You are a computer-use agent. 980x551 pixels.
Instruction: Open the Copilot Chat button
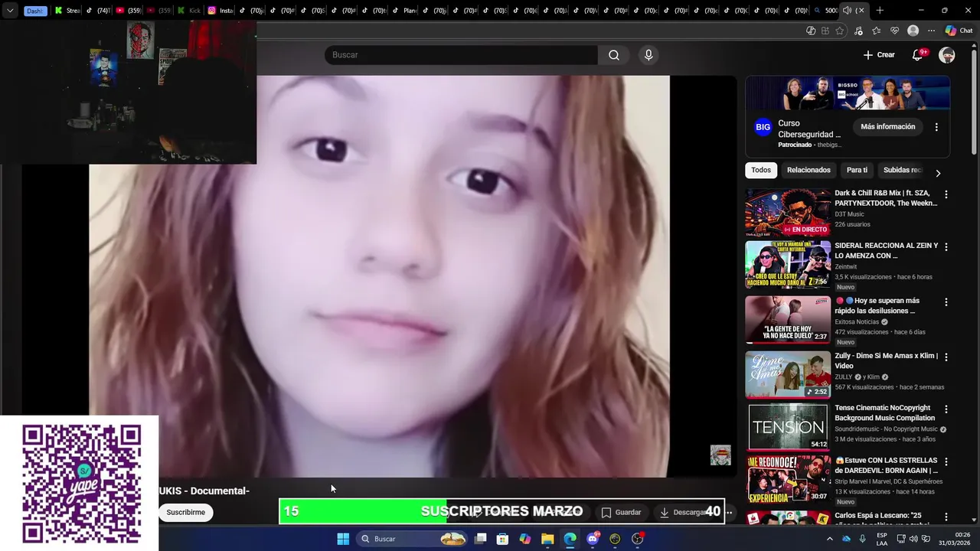pos(958,31)
